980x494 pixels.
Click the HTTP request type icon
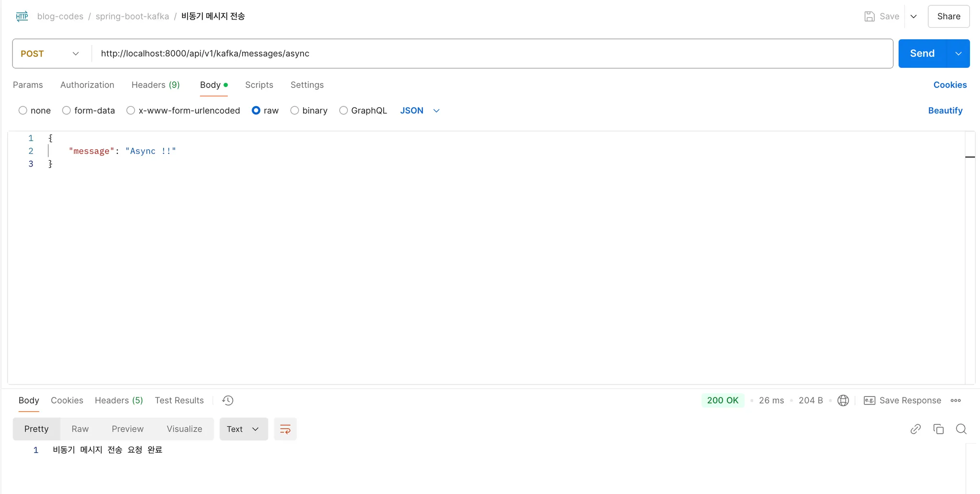click(x=22, y=16)
